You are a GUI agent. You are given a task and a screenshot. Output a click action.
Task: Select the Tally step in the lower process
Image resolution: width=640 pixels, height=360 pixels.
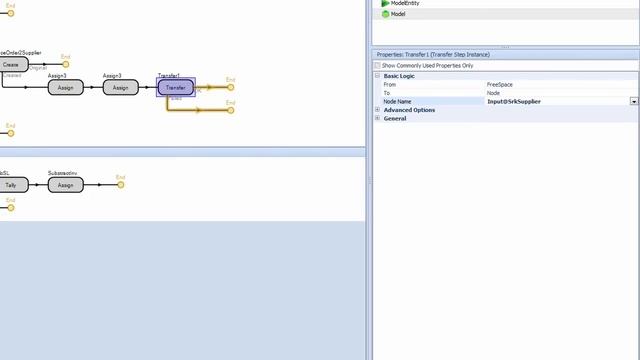[x=12, y=185]
